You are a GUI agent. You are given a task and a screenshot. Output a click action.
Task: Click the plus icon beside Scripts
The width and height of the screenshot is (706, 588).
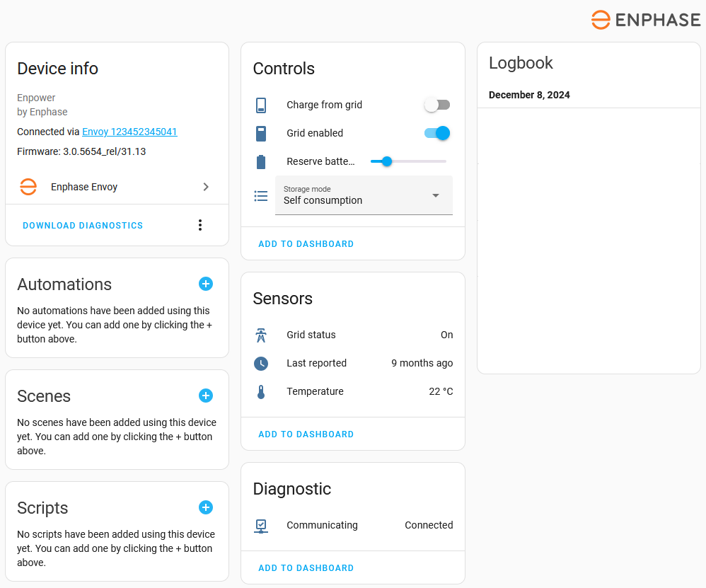[x=206, y=507]
